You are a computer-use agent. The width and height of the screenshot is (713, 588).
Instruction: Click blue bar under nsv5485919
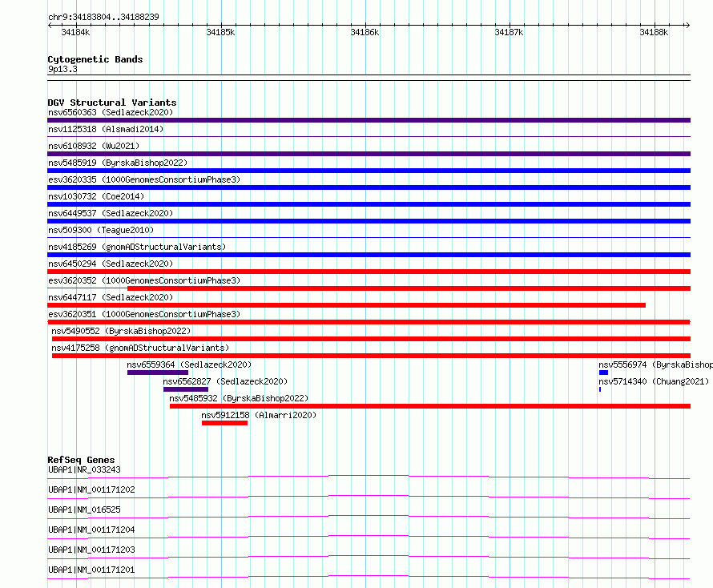pyautogui.click(x=369, y=171)
